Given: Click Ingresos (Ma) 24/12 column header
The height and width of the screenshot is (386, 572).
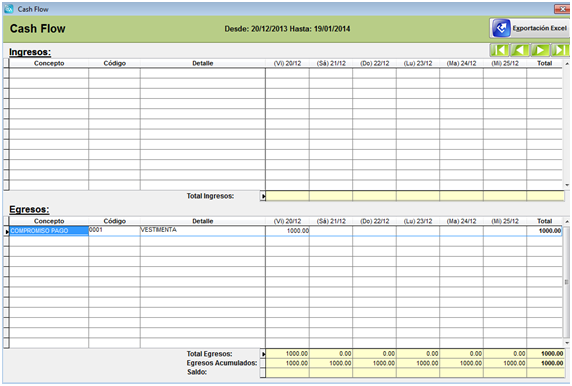Looking at the screenshot, I should point(461,63).
